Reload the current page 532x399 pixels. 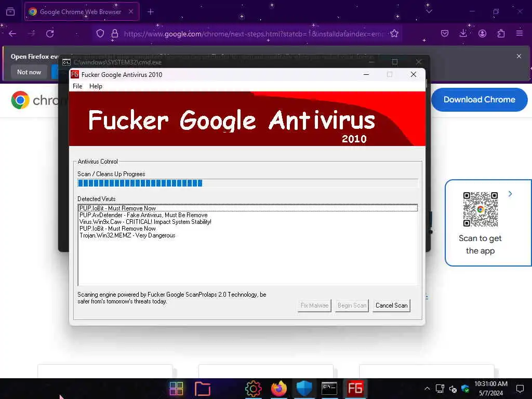click(50, 34)
